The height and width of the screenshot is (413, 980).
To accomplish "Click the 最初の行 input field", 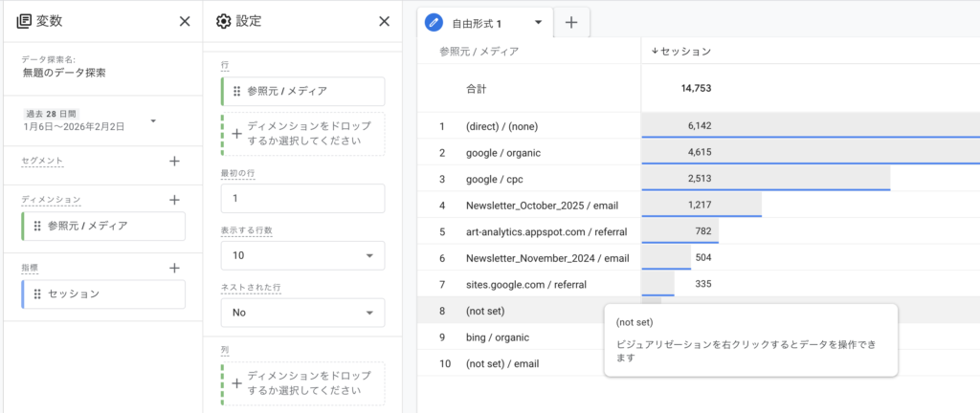I will click(x=303, y=199).
